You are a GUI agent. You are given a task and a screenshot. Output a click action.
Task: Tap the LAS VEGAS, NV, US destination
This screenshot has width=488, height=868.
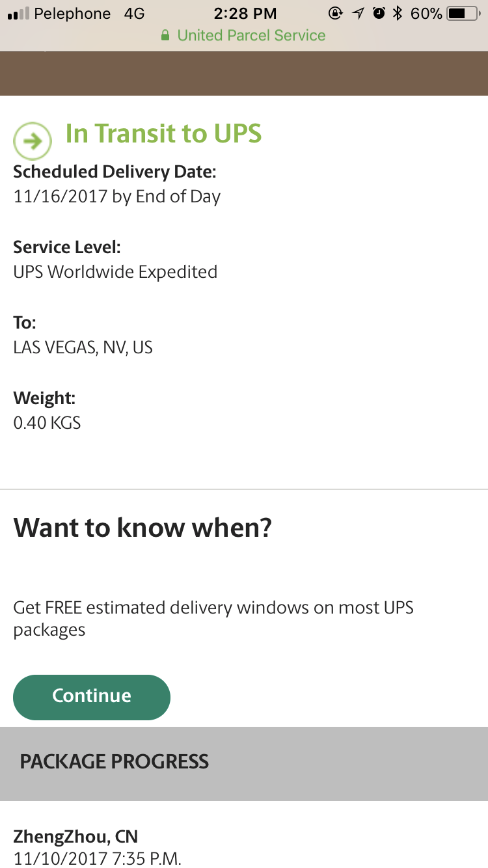click(x=83, y=347)
